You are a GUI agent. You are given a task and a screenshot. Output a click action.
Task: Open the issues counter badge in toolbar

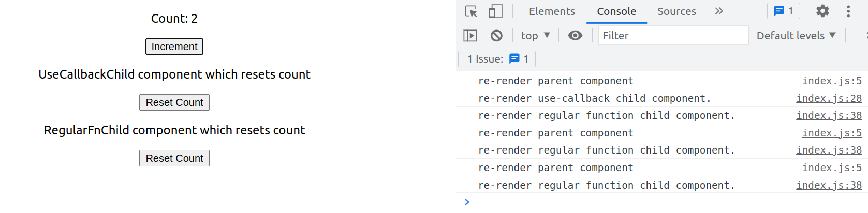[x=784, y=11]
